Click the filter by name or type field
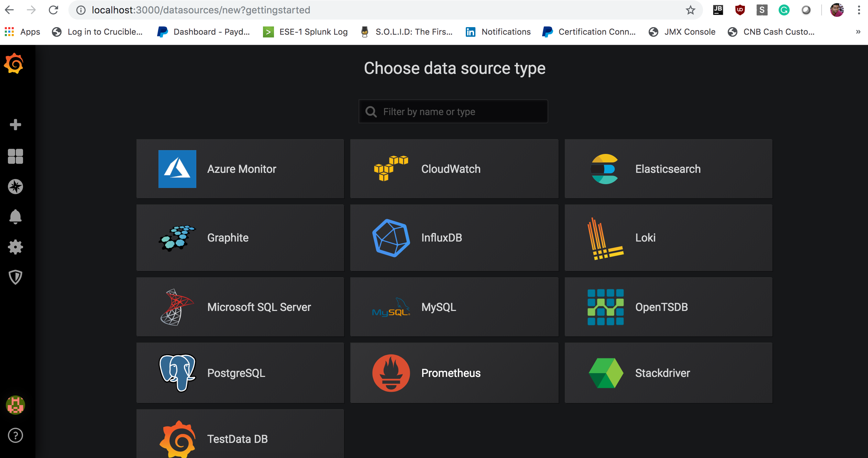Screen dimensions: 868x458 coord(453,111)
